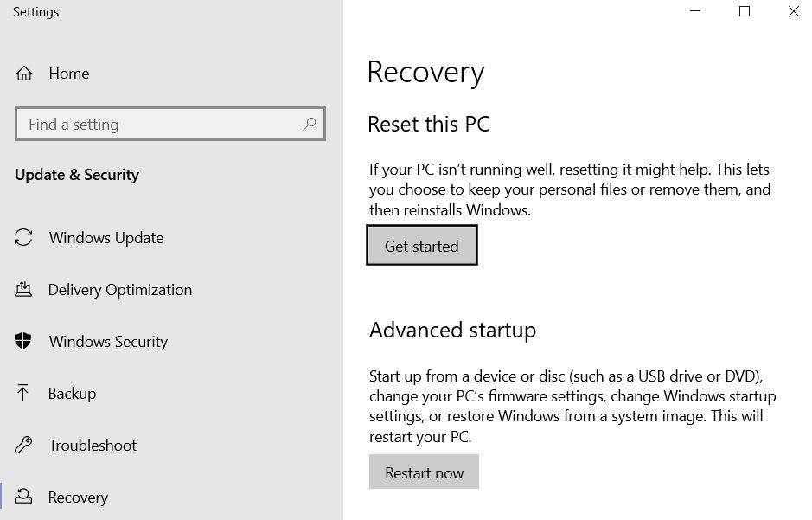
Task: Focus the Find a setting box
Action: (x=169, y=124)
